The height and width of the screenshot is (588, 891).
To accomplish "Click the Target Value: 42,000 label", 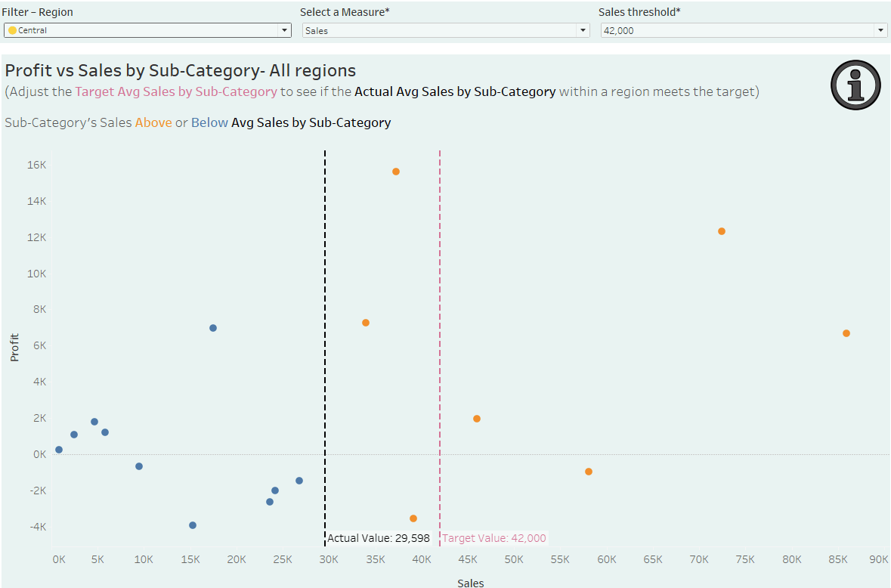I will (x=493, y=539).
